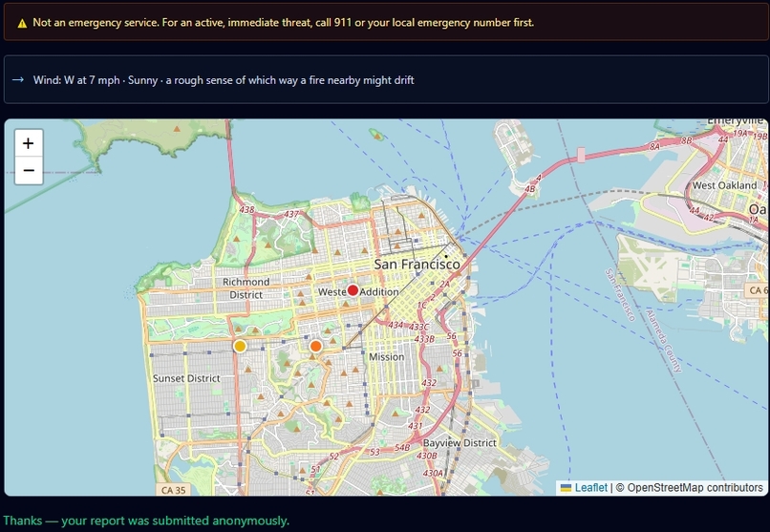Select the red report marker near Western Addition
Image resolution: width=770 pixels, height=532 pixels.
[x=353, y=290]
